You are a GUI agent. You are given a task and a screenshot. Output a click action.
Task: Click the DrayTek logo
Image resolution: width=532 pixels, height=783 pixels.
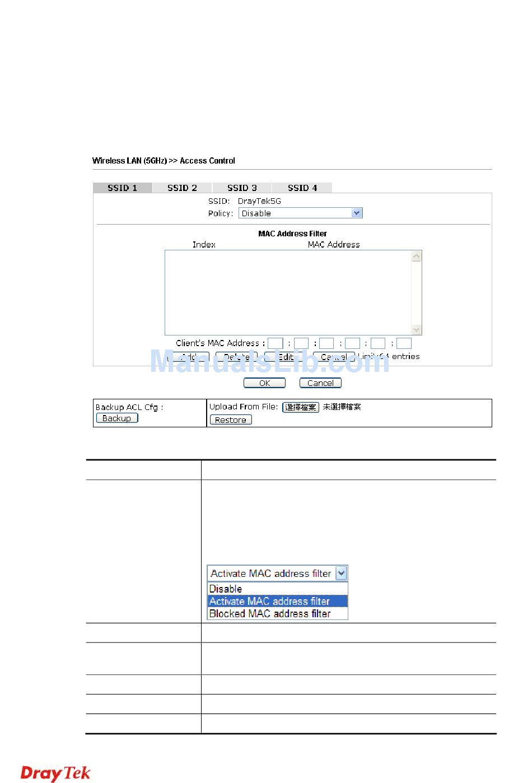click(55, 773)
